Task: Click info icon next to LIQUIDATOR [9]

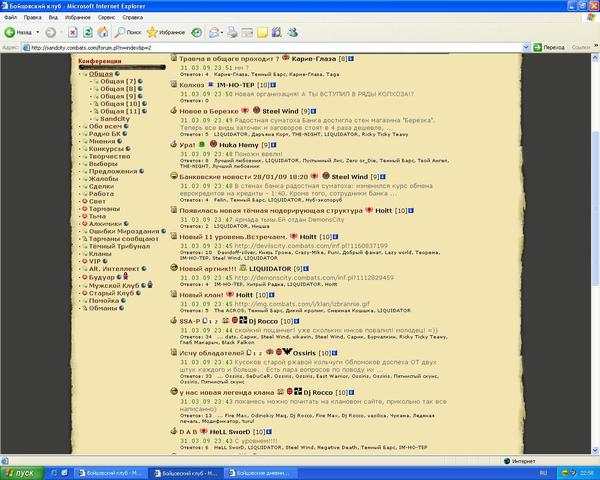Action: [306, 269]
